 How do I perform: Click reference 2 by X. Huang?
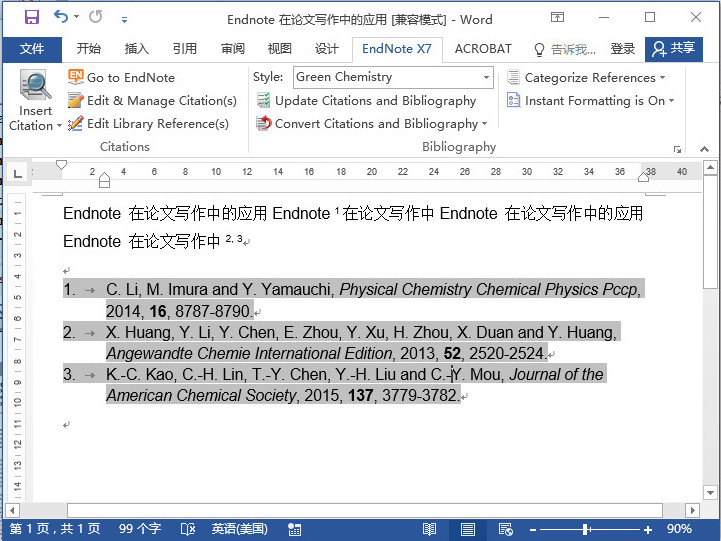(x=342, y=342)
